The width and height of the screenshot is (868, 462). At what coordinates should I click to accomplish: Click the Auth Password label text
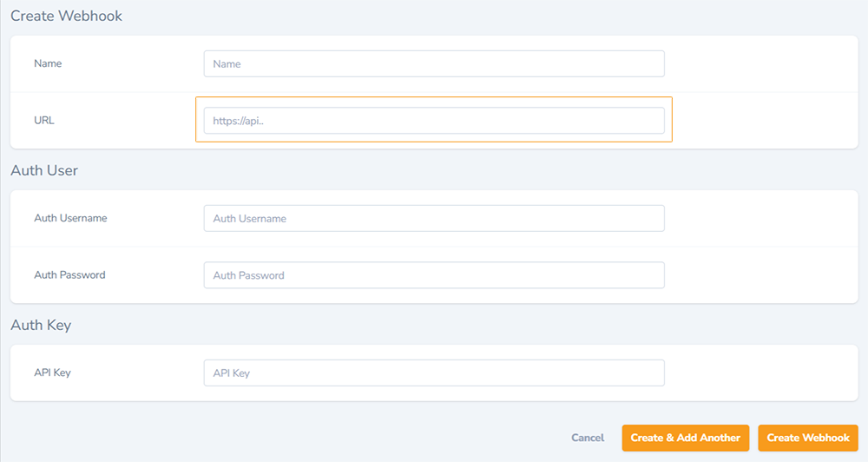click(x=69, y=274)
